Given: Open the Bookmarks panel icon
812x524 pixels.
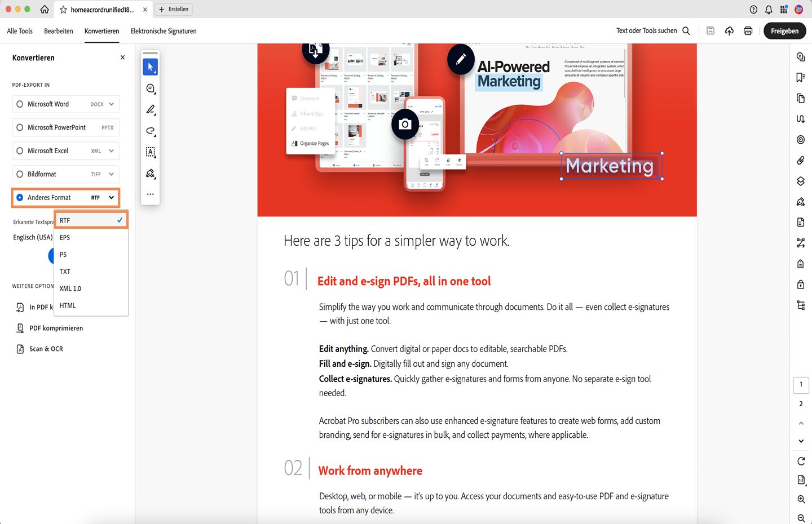Looking at the screenshot, I should [801, 77].
